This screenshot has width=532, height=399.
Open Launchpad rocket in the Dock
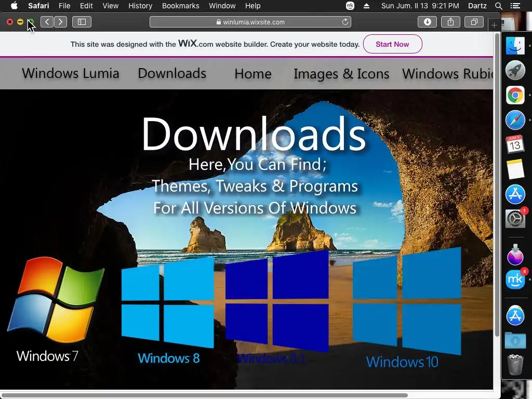tap(515, 70)
